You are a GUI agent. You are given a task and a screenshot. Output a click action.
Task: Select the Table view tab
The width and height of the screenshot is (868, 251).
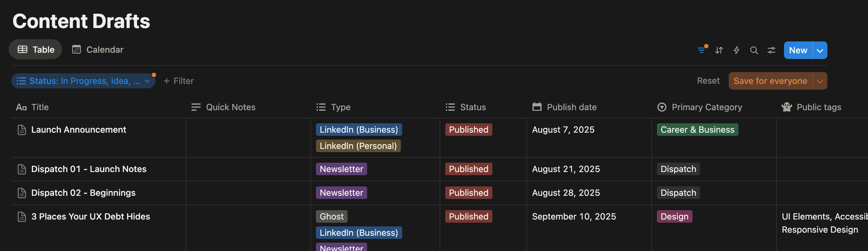click(36, 50)
